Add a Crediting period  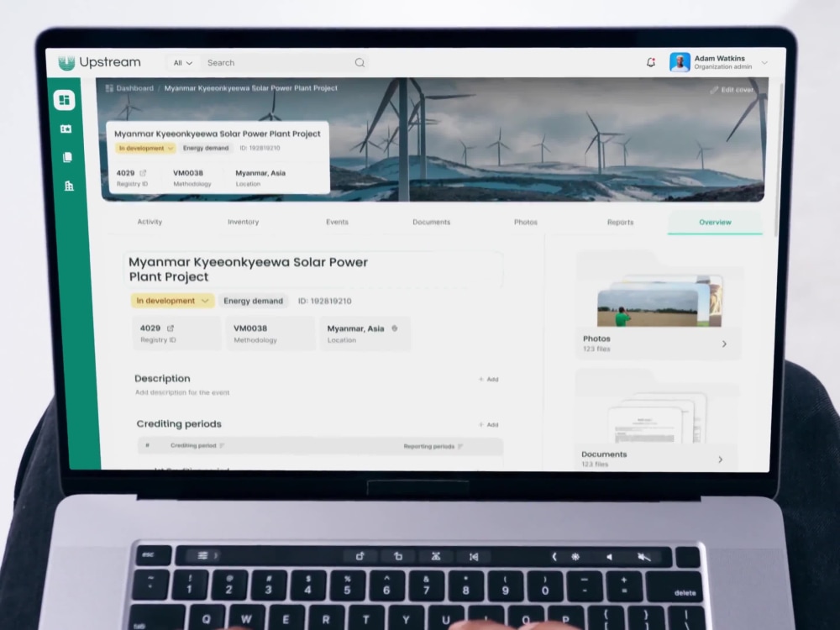pyautogui.click(x=489, y=425)
